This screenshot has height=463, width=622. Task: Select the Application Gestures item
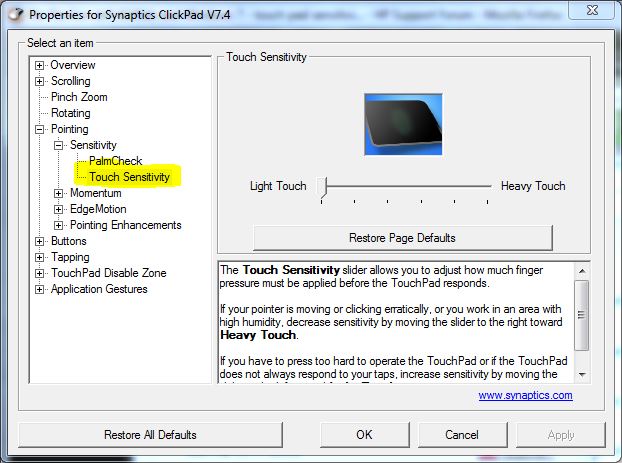click(x=99, y=289)
